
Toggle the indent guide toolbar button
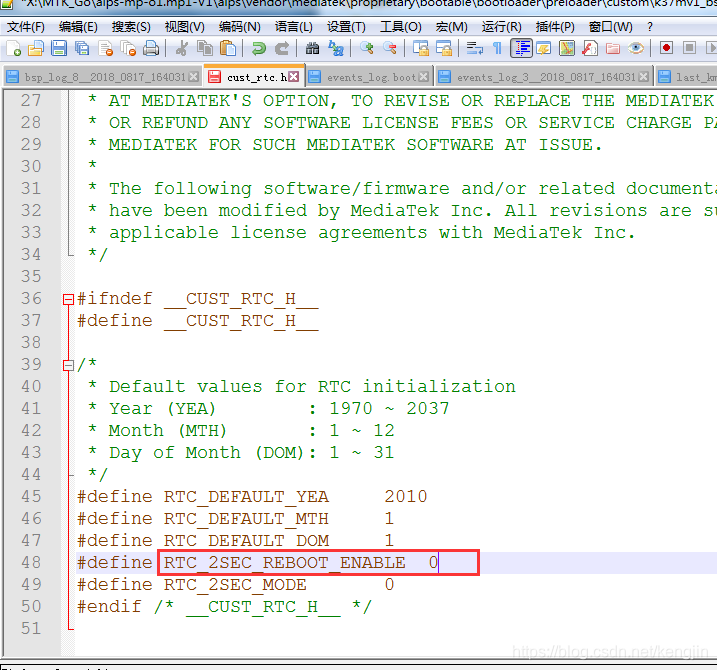(521, 48)
